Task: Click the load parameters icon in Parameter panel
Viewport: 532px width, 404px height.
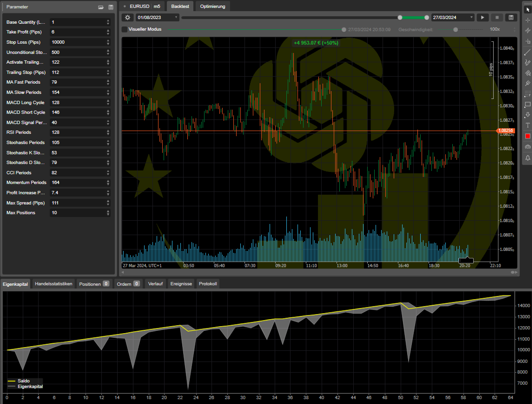Action: coord(101,7)
